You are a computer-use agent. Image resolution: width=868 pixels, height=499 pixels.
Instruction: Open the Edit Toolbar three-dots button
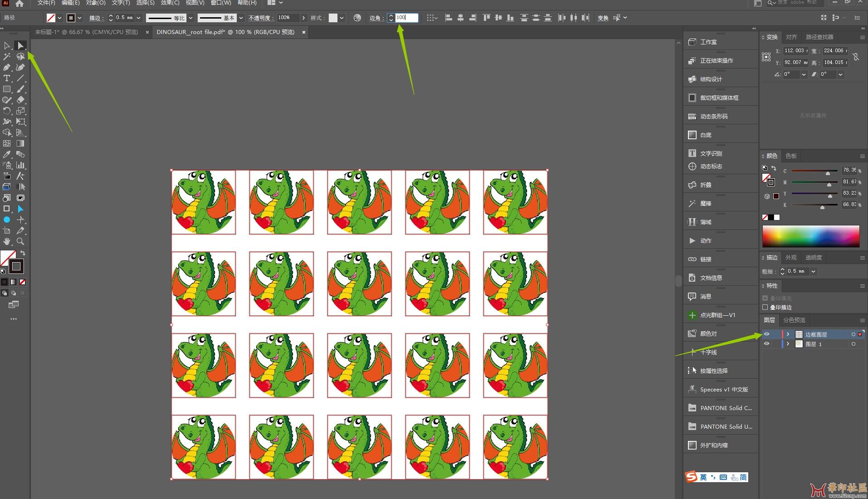pyautogui.click(x=14, y=319)
